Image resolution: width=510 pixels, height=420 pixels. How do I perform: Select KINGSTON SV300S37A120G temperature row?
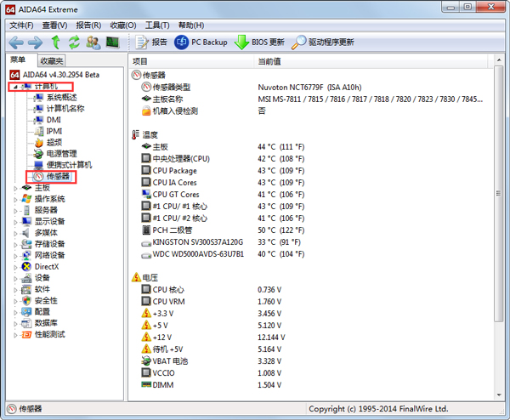311,242
